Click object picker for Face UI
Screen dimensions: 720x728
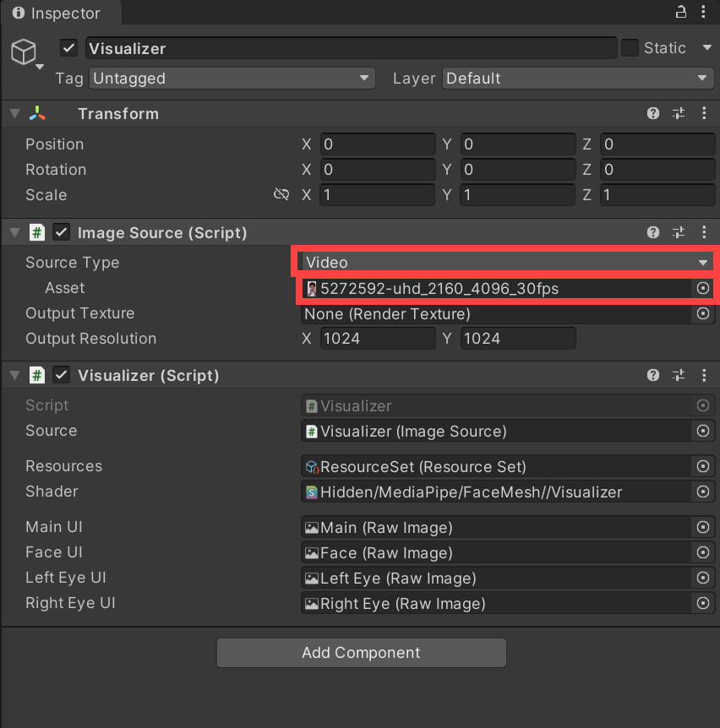coord(703,553)
